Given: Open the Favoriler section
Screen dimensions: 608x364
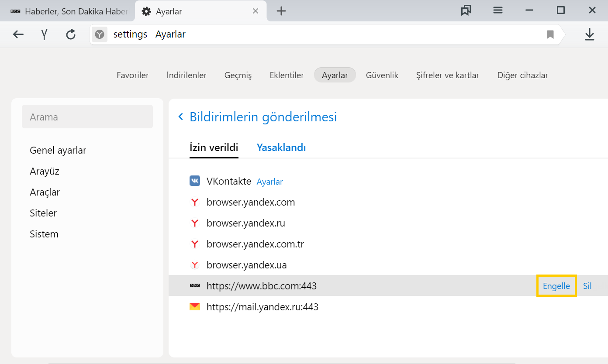Looking at the screenshot, I should pyautogui.click(x=133, y=75).
